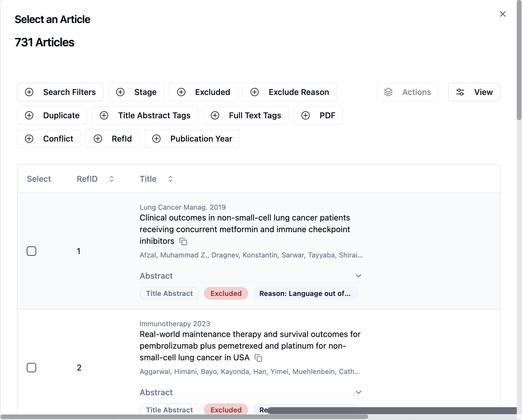Open the View settings button
The width and height of the screenshot is (522, 420).
point(474,92)
